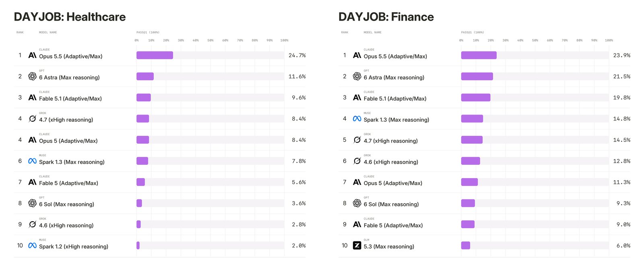Image resolution: width=644 pixels, height=266 pixels.
Task: Click Claude icon next to Healthcare Opus 5
Action: pos(33,140)
